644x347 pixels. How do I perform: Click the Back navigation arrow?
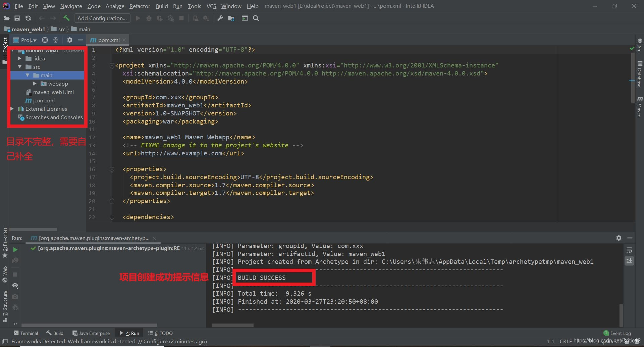[x=42, y=18]
